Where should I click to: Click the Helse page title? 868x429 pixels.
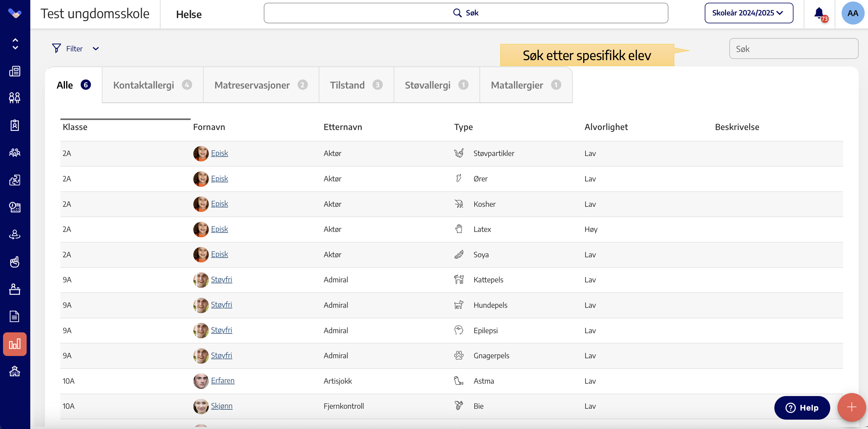(x=189, y=14)
